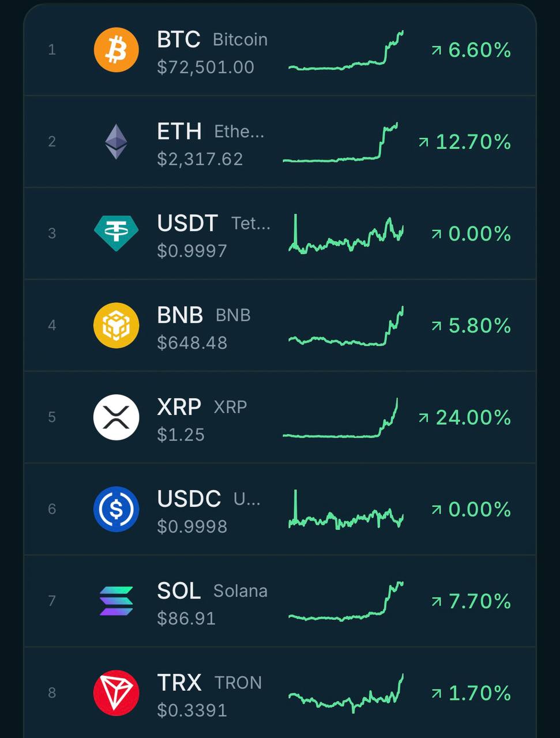Screen dimensions: 560x738
Task: Tap the ETH 12.70% change value
Action: coord(473,141)
